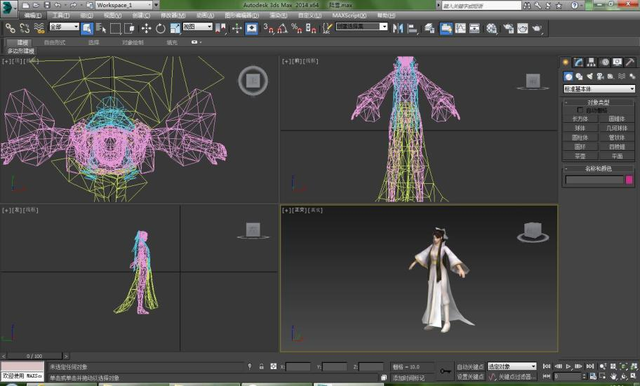The height and width of the screenshot is (386, 640).
Task: Open the Material Editor from the toolbar
Action: coord(492,28)
